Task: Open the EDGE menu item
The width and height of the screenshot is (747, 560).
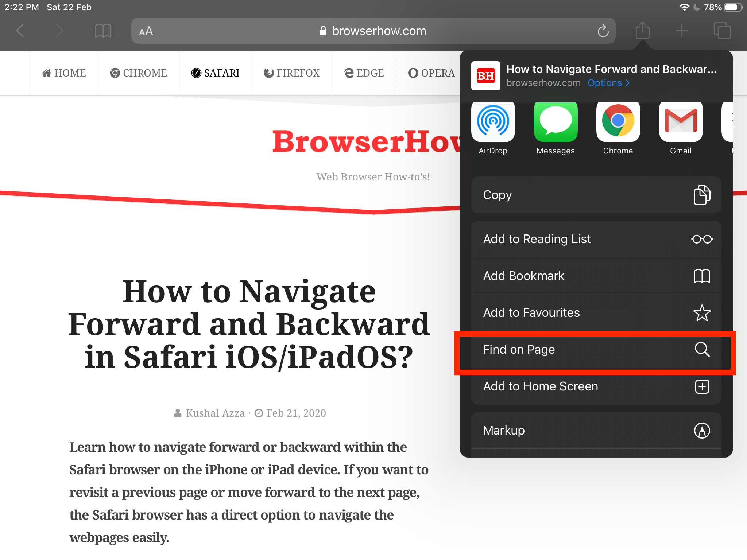Action: [x=364, y=73]
